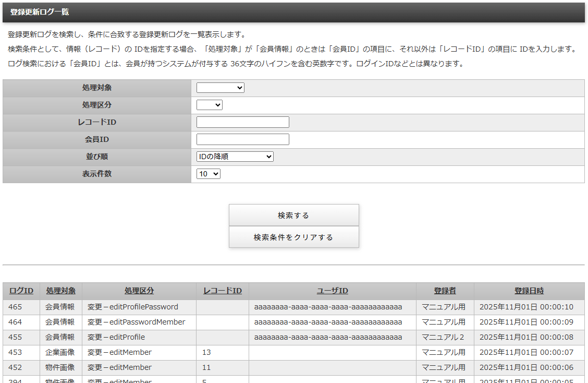
Task: Sort the table by 登録日時 column
Action: [x=528, y=291]
